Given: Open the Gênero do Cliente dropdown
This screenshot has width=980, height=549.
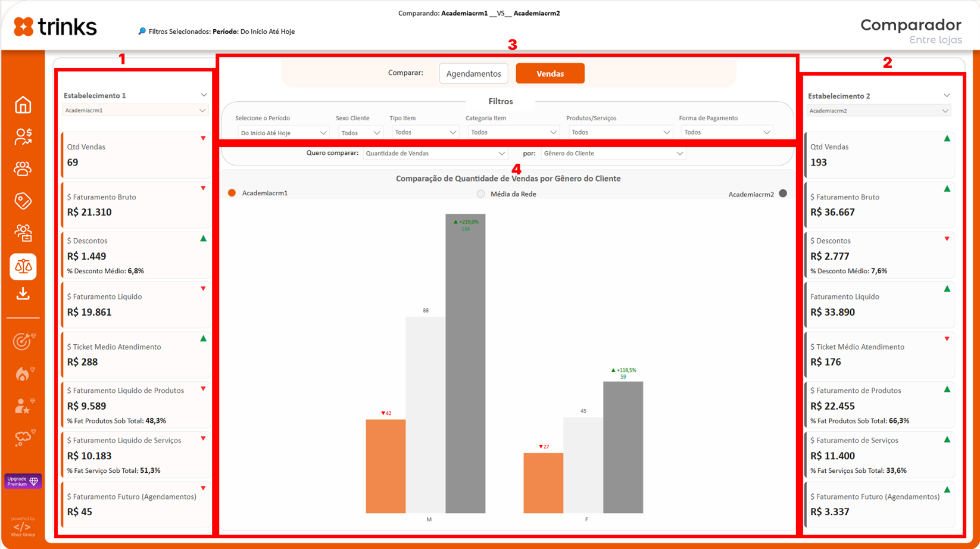Looking at the screenshot, I should coord(613,154).
